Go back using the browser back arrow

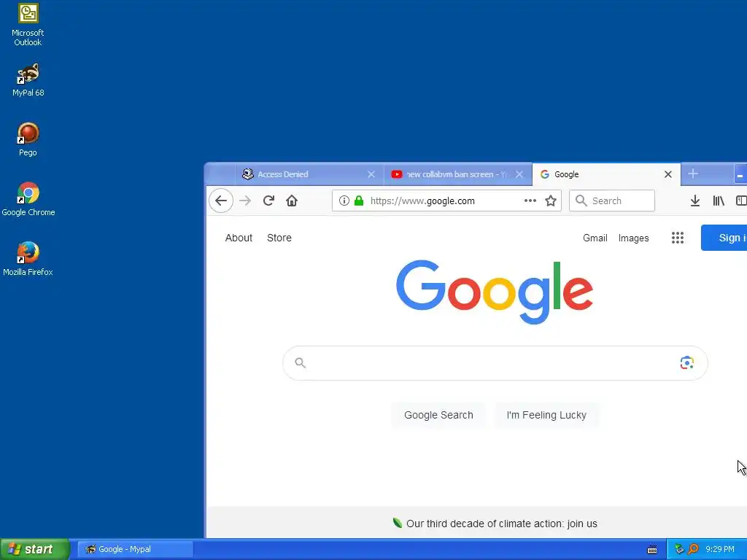tap(221, 201)
